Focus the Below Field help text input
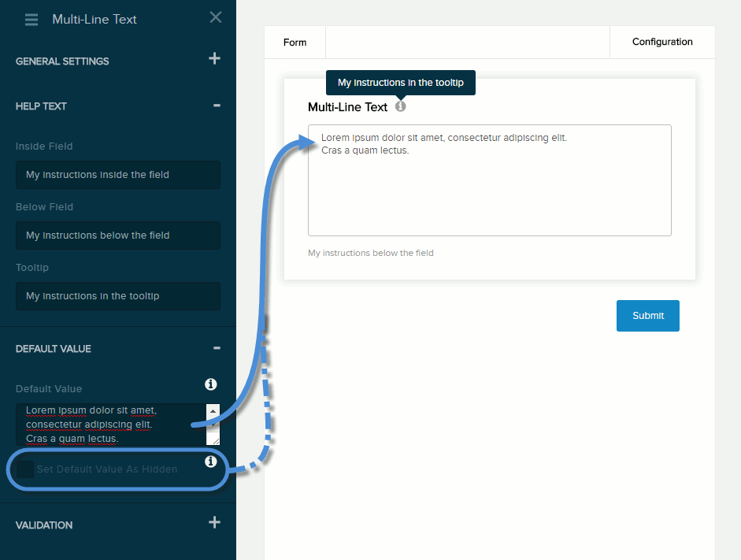 coord(118,235)
